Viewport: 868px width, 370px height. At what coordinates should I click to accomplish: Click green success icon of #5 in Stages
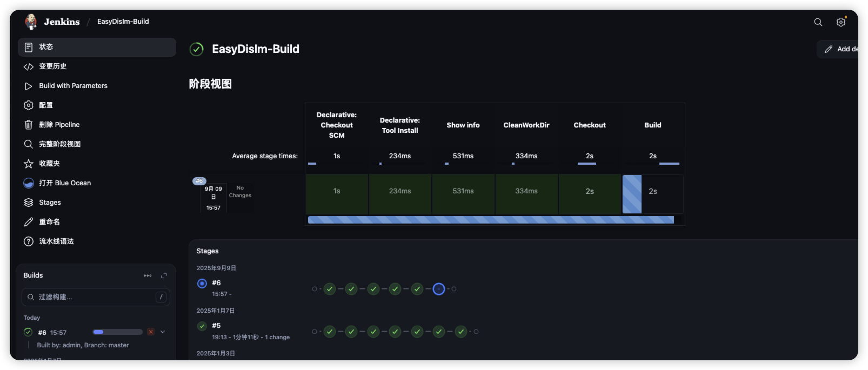202,326
